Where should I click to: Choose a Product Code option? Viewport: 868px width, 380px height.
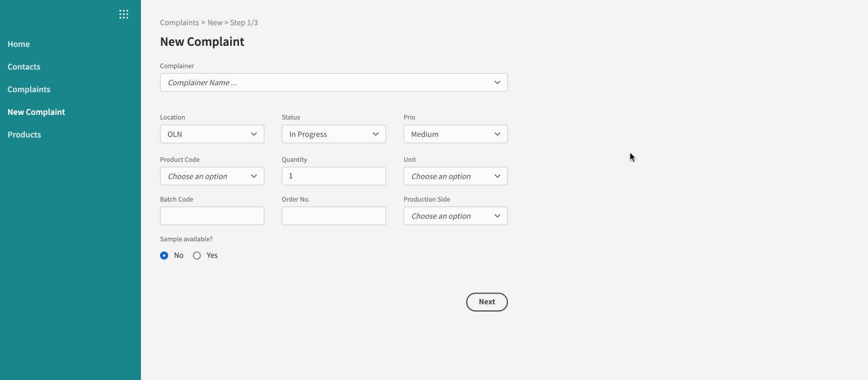[x=212, y=176]
